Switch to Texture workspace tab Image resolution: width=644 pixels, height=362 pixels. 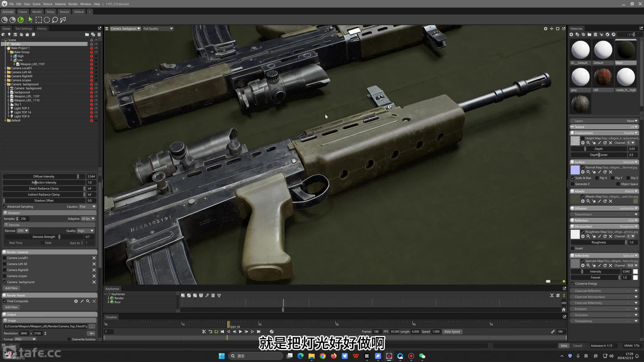click(x=64, y=12)
